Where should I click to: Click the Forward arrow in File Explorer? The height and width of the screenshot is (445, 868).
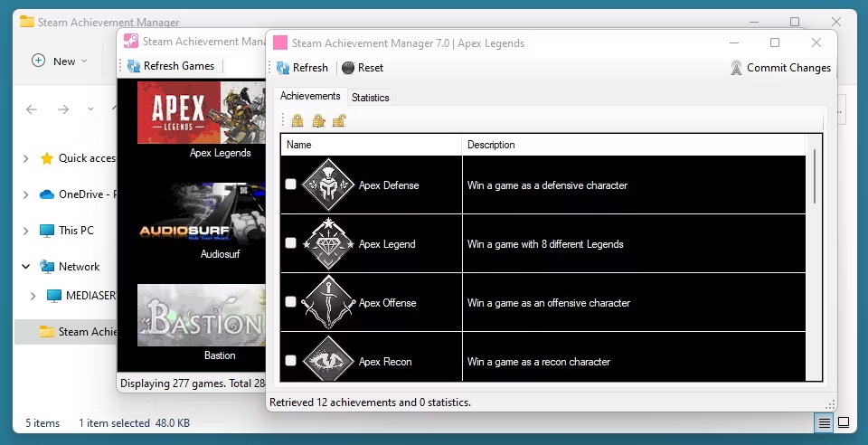[x=63, y=109]
